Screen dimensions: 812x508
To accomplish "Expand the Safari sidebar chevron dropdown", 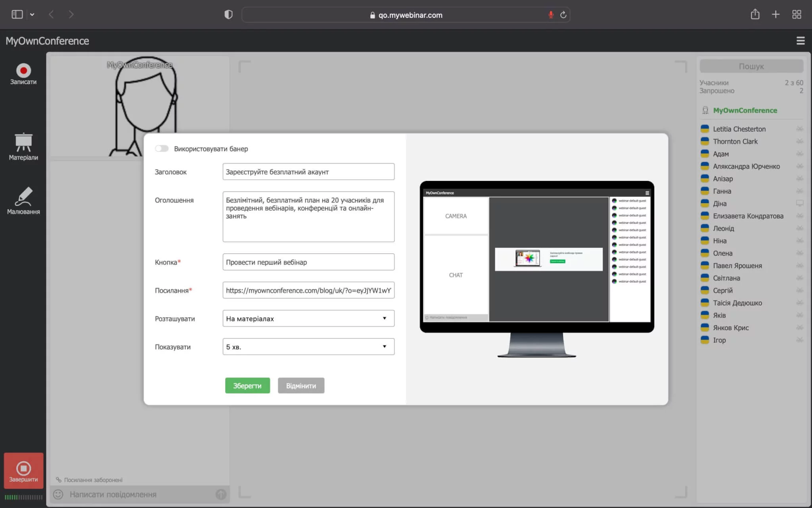I will tap(32, 15).
